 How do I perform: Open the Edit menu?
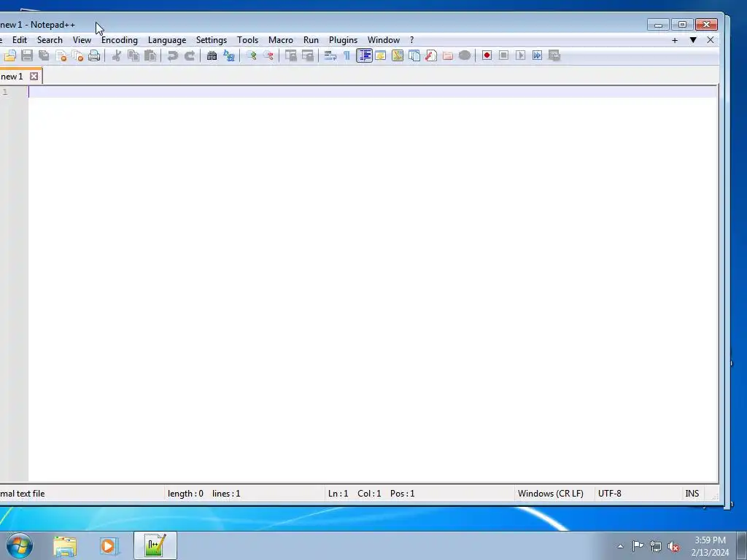(x=20, y=40)
